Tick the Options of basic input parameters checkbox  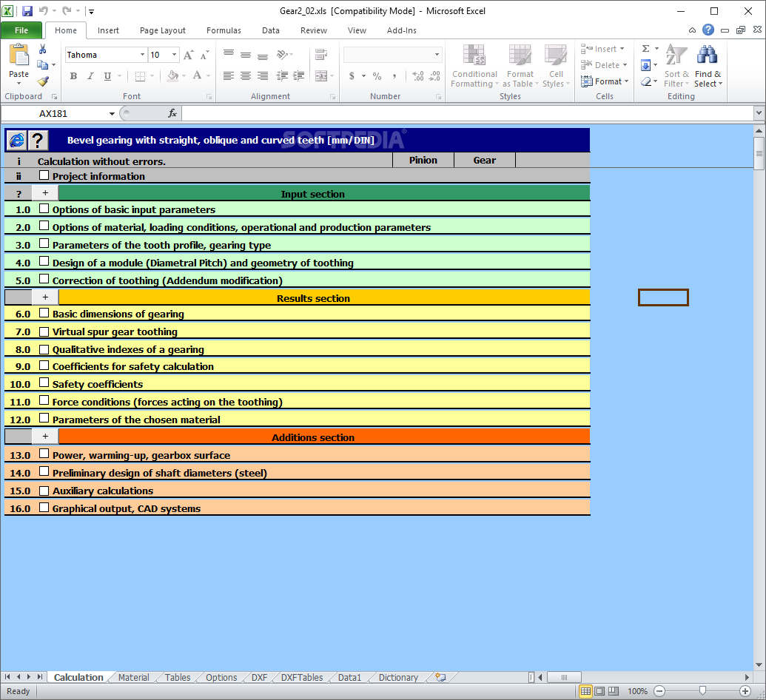44,208
